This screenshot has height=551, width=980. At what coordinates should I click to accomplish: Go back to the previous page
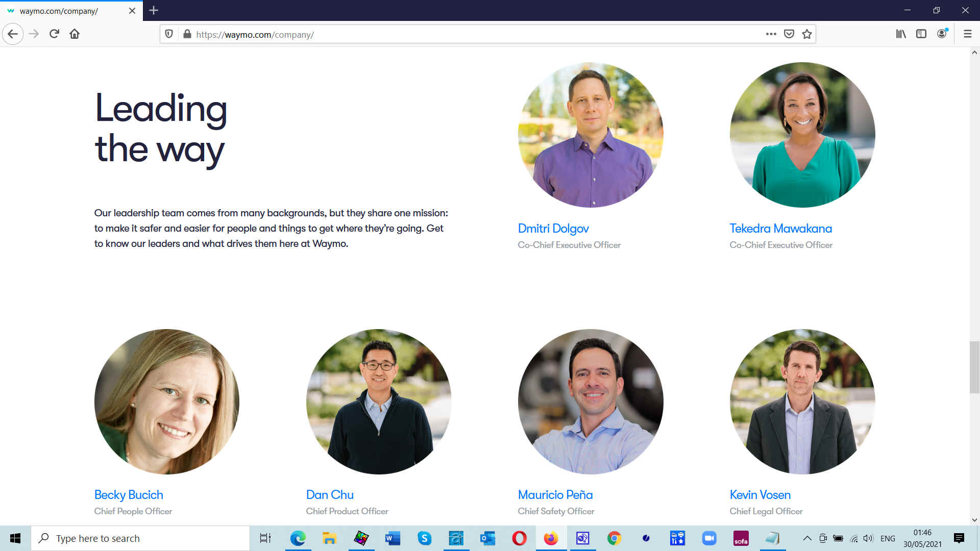[x=13, y=34]
